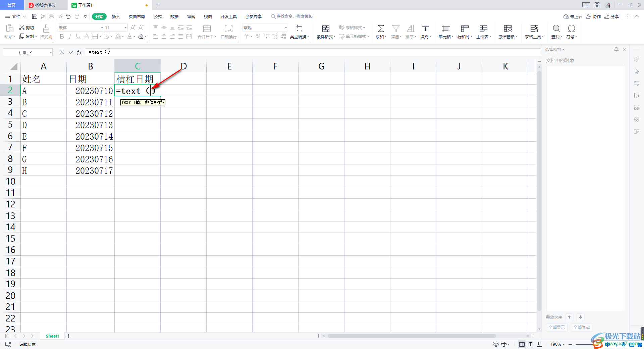The height and width of the screenshot is (349, 644).
Task: Click the AutoSum sigma icon
Action: tap(381, 29)
